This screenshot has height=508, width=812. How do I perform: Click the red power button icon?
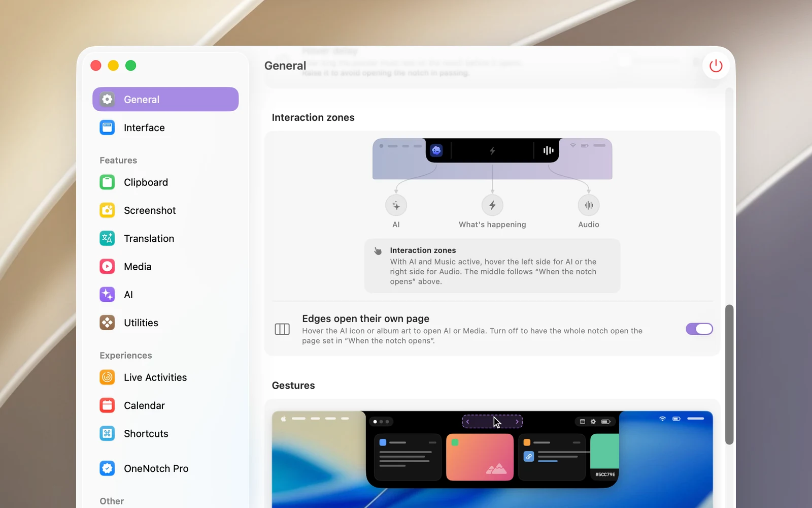coord(716,66)
